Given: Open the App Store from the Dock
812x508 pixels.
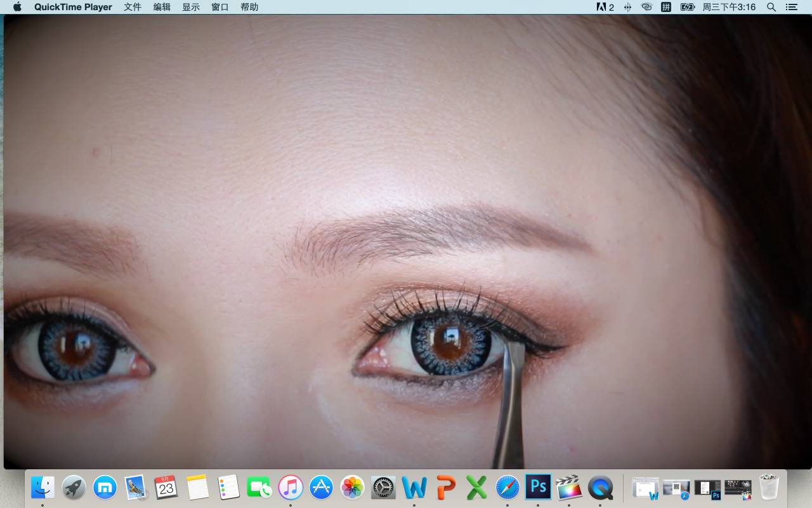Looking at the screenshot, I should click(322, 488).
